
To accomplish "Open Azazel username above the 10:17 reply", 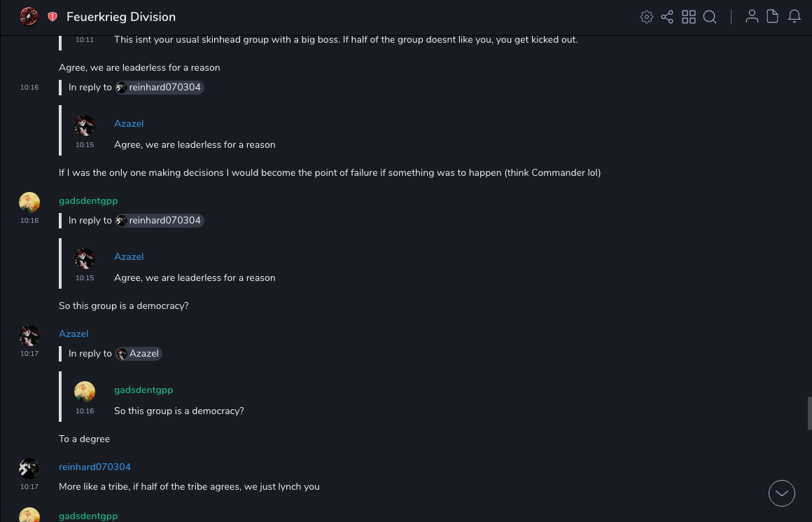I will click(x=73, y=334).
